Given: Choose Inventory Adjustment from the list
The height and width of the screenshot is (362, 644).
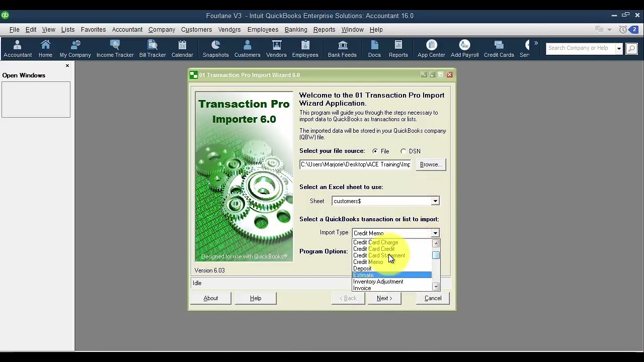Looking at the screenshot, I should pyautogui.click(x=378, y=282).
